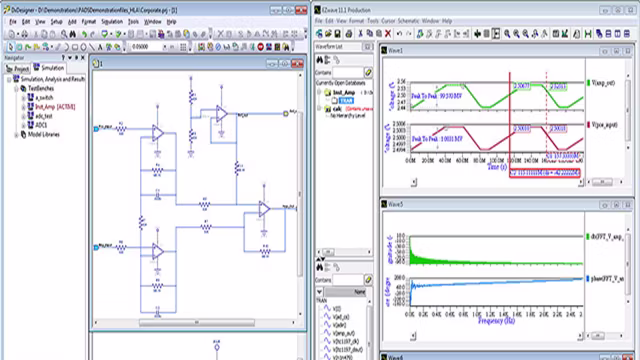The width and height of the screenshot is (640, 360).
Task: Pick the diagonal line drawing tool
Action: pyautogui.click(x=92, y=47)
